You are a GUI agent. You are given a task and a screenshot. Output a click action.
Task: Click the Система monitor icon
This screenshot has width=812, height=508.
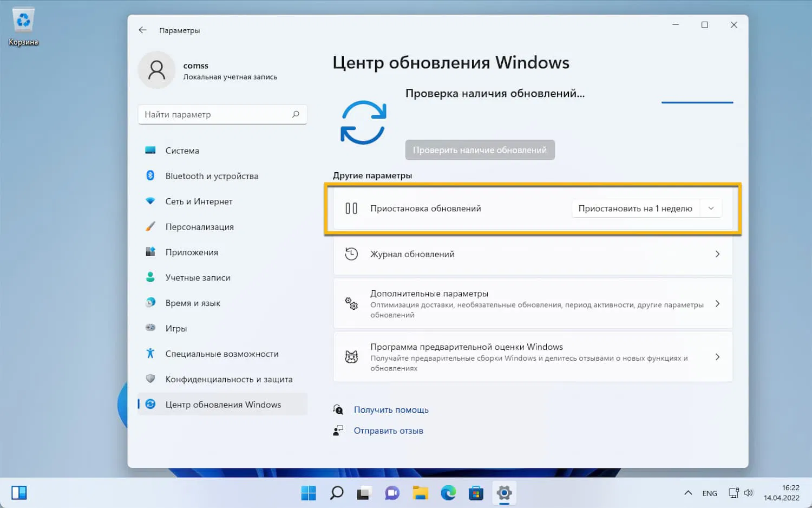pyautogui.click(x=150, y=151)
